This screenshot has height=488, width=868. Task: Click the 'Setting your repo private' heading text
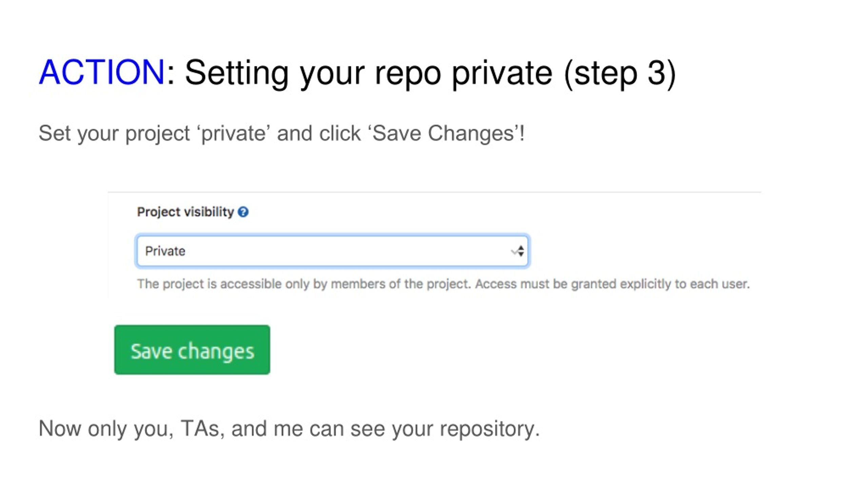368,74
